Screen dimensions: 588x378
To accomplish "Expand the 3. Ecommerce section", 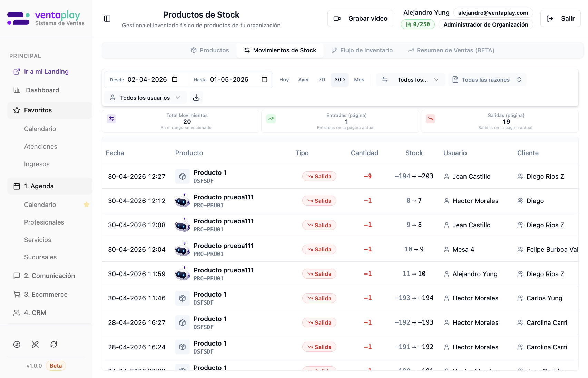I will [x=50, y=295].
